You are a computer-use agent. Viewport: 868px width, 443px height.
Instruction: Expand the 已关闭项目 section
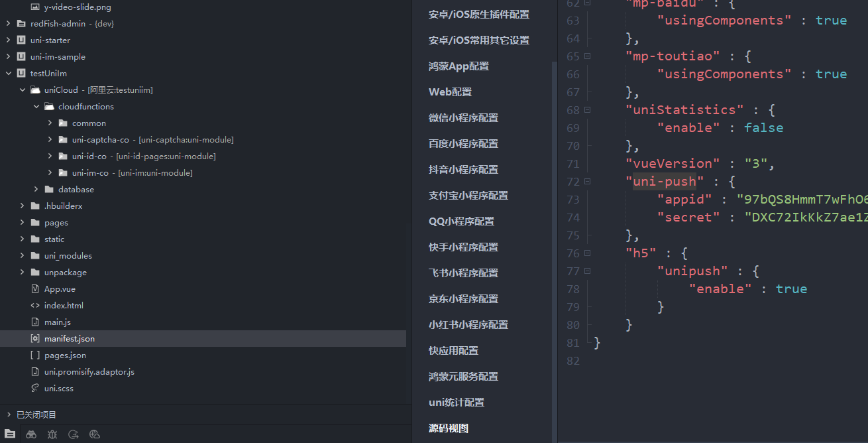(9, 414)
